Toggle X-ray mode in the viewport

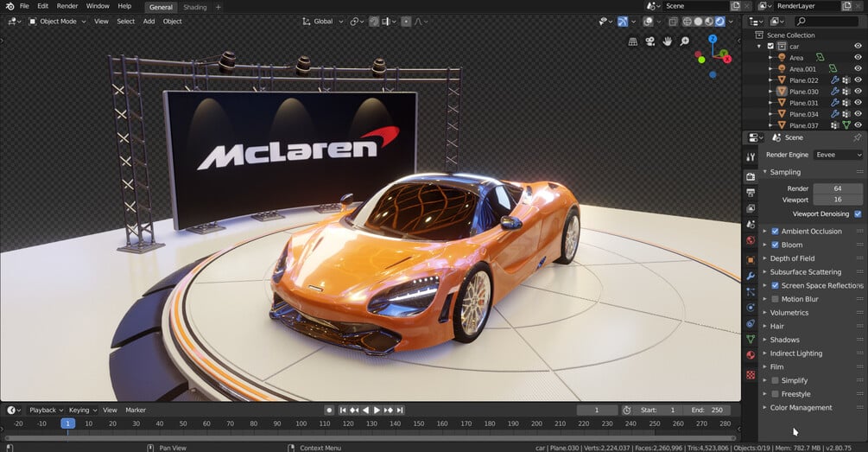coord(673,22)
